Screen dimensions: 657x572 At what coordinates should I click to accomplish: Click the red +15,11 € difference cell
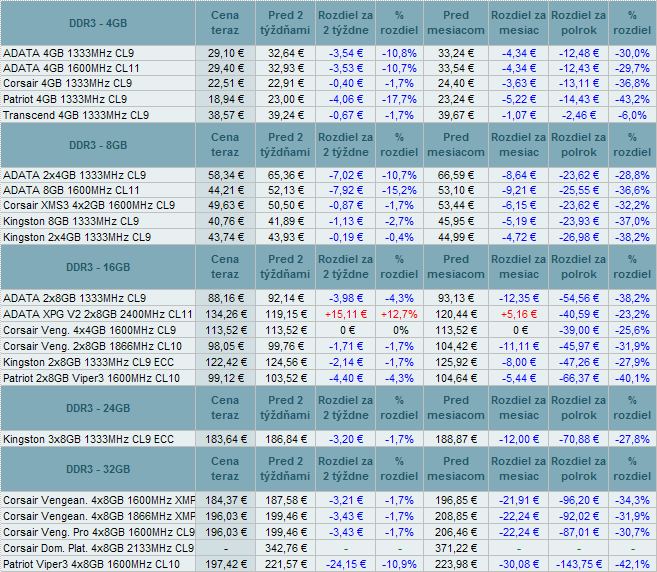pyautogui.click(x=346, y=314)
